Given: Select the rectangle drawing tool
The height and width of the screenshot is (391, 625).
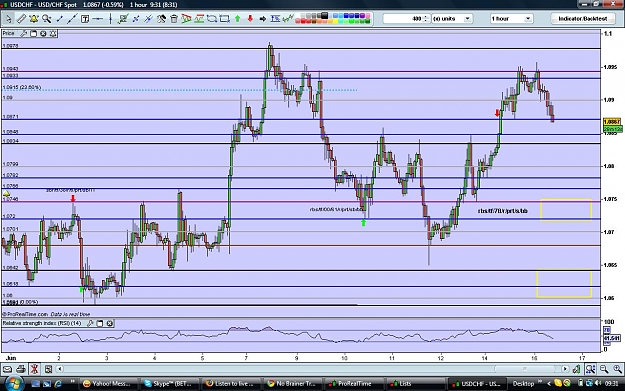Looking at the screenshot, I should coord(224,19).
